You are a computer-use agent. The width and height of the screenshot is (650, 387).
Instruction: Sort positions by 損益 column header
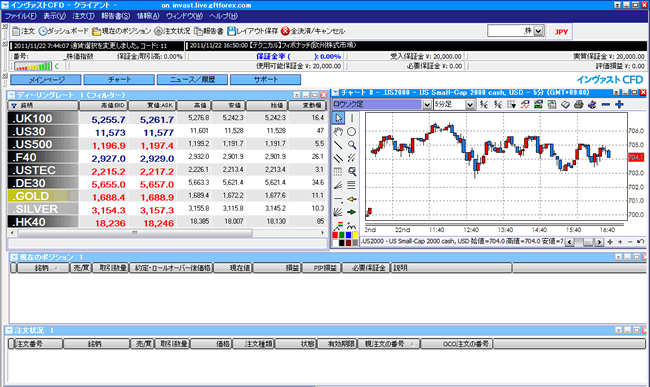(277, 268)
